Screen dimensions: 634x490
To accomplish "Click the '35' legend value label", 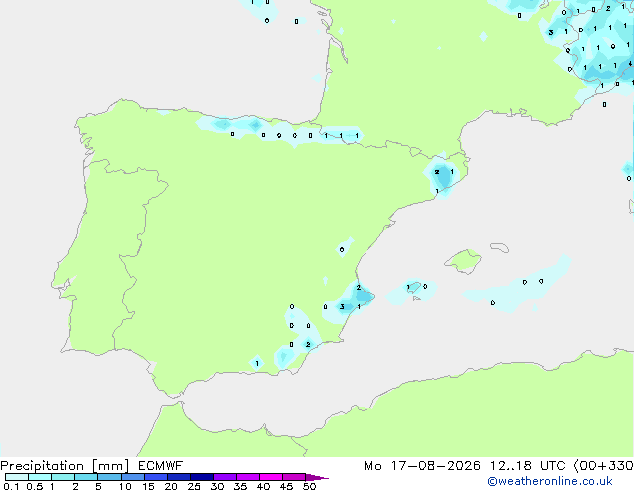I will click(240, 486).
